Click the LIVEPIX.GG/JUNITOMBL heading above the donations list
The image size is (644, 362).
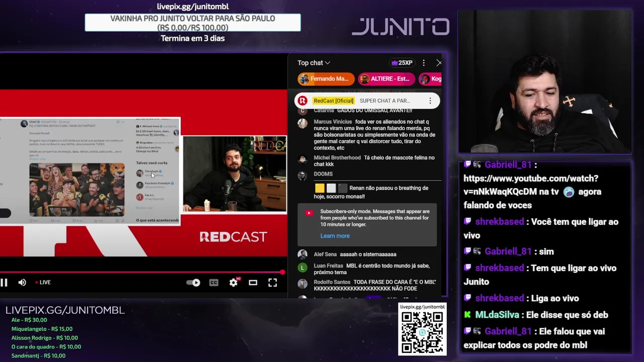point(65,310)
